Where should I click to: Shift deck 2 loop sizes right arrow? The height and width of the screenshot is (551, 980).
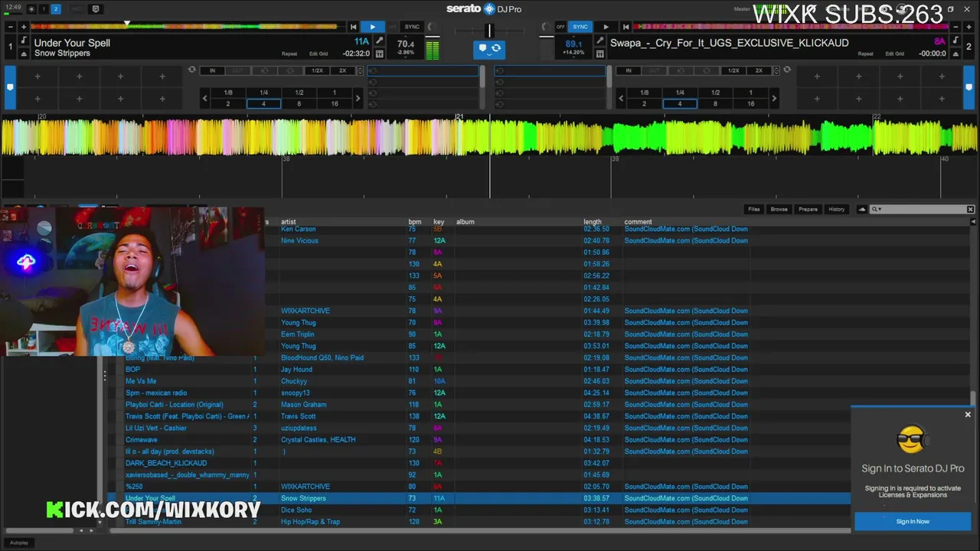click(774, 98)
